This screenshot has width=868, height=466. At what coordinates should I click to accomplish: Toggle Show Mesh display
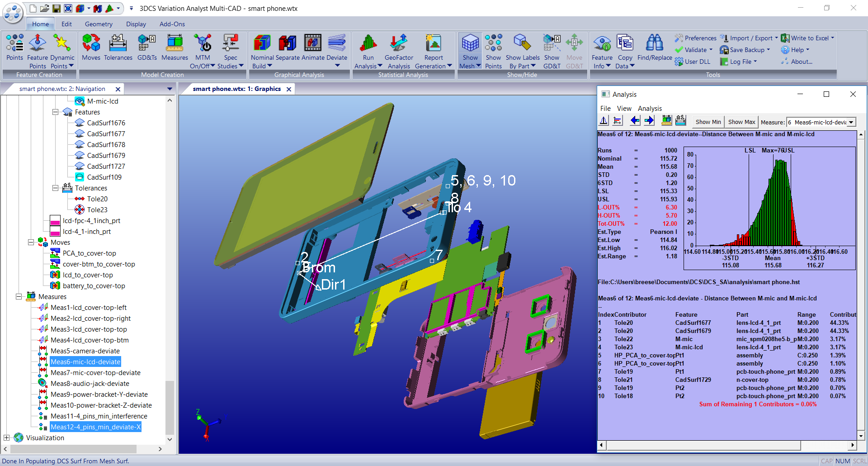(x=470, y=50)
